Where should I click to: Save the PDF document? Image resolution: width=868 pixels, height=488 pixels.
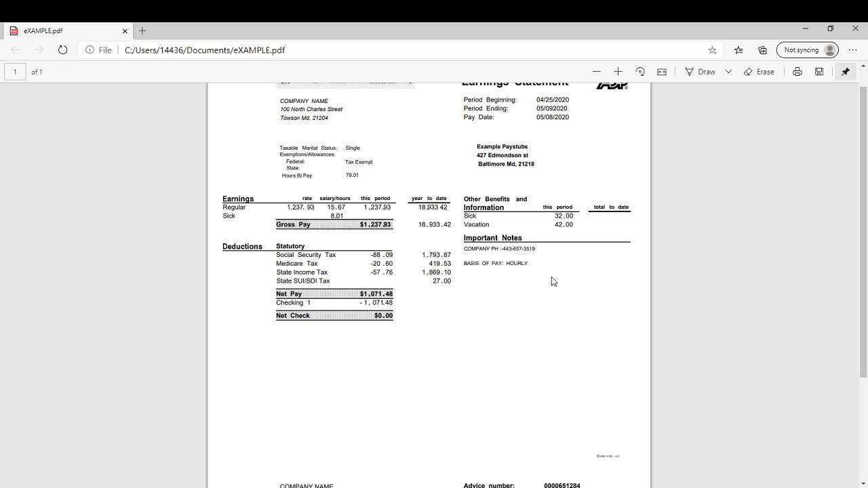pos(819,72)
